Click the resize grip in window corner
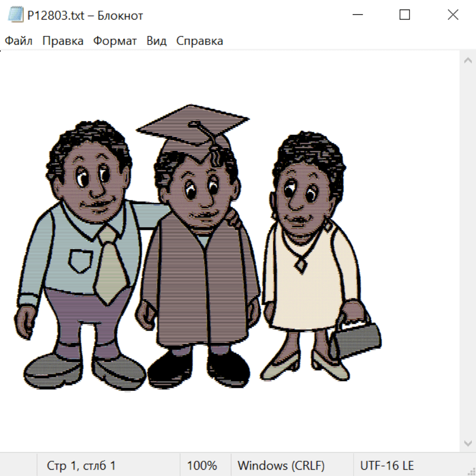 pos(471,471)
